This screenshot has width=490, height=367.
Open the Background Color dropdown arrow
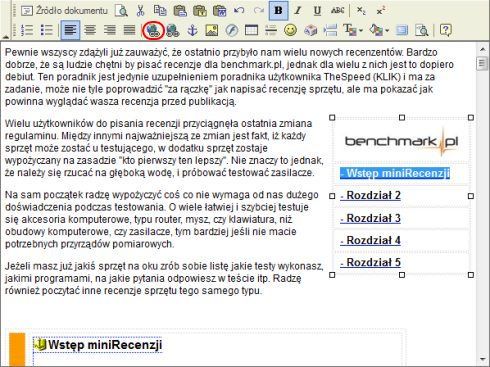tap(387, 31)
